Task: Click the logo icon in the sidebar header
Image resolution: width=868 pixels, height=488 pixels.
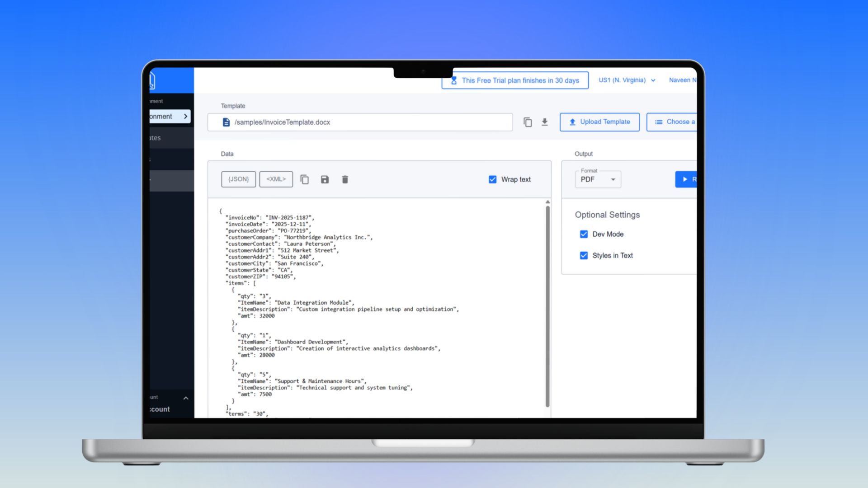Action: (x=152, y=81)
